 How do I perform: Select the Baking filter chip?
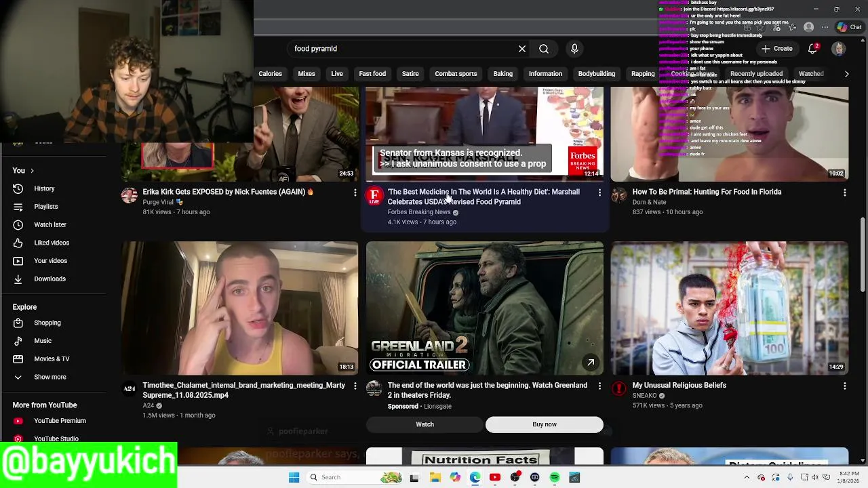point(502,74)
